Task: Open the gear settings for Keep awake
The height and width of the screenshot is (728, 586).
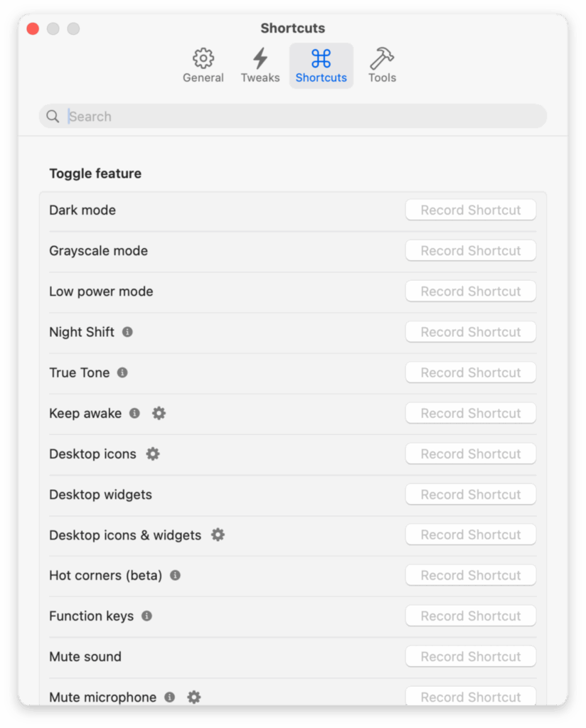Action: [159, 413]
